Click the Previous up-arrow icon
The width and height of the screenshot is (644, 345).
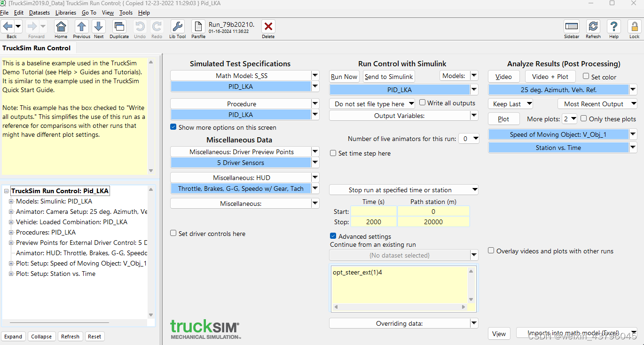click(x=81, y=26)
